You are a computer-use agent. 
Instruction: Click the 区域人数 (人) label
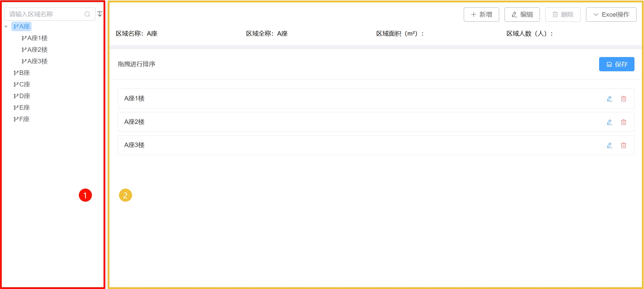point(530,34)
